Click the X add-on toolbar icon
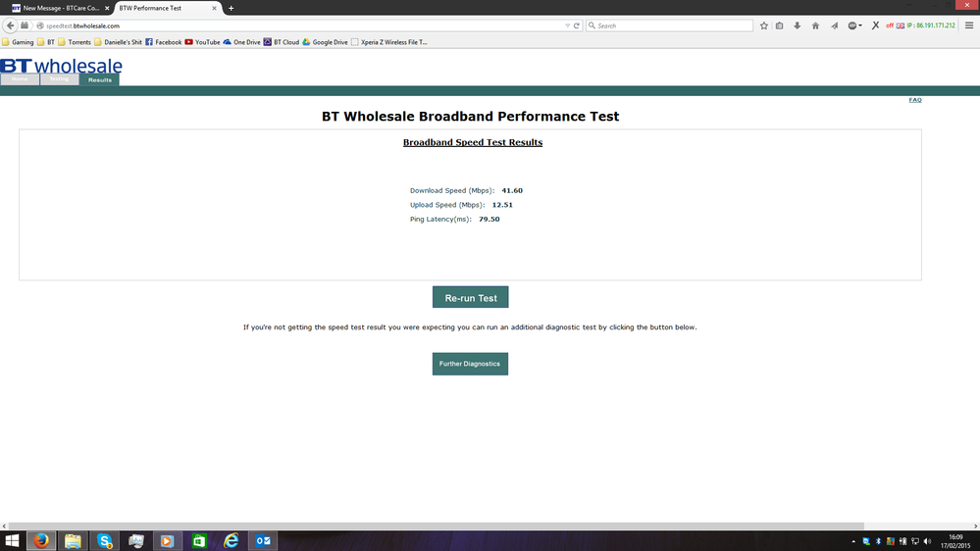This screenshot has width=980, height=551. coord(875,25)
